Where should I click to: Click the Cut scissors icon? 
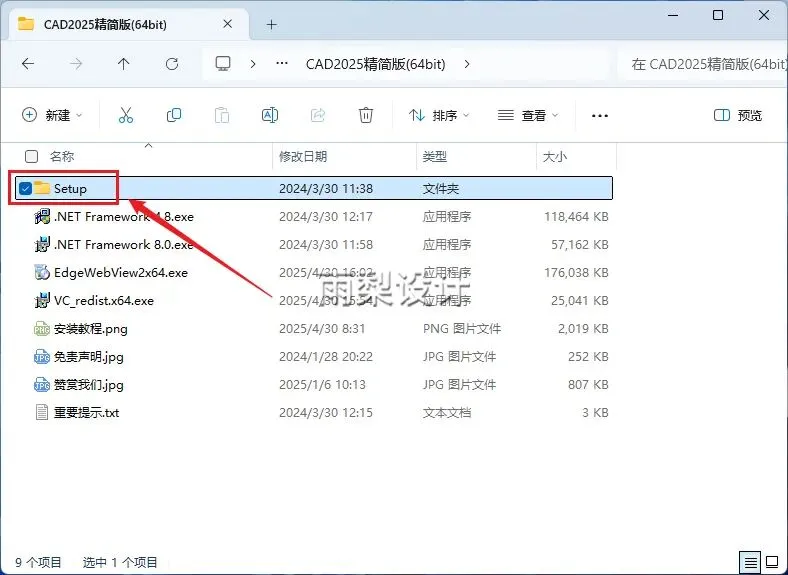[126, 115]
